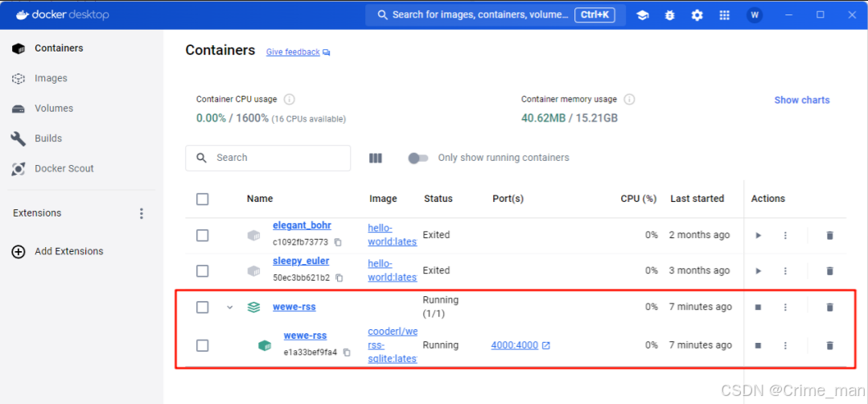Image resolution: width=868 pixels, height=404 pixels.
Task: Open sleepy_euler hello-world:latest image link
Action: coord(393,270)
